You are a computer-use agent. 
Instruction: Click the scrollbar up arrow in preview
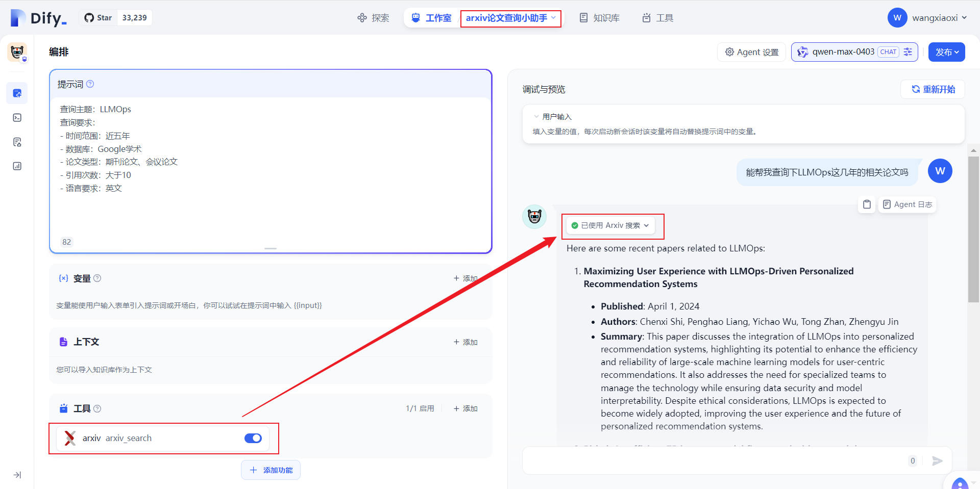point(973,150)
